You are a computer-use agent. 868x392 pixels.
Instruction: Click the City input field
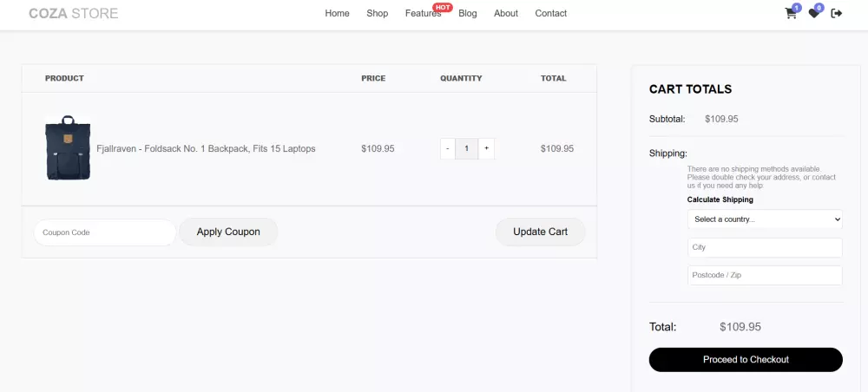[765, 247]
